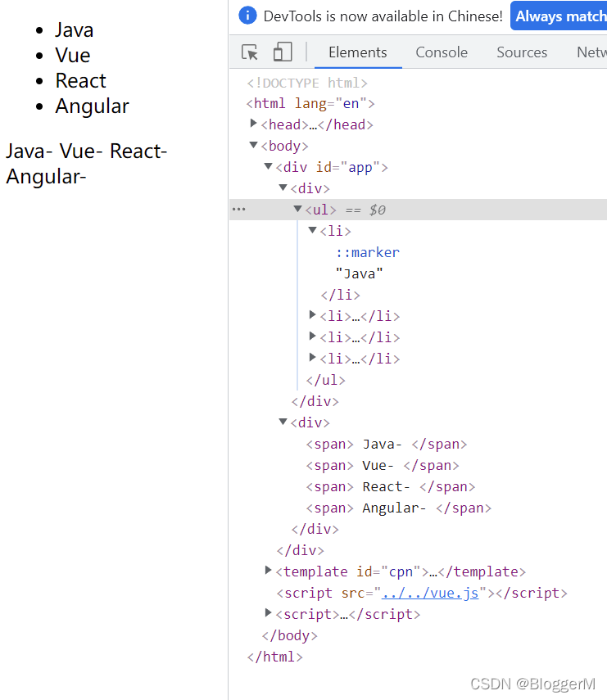Switch to the Elements tab
The height and width of the screenshot is (700, 607).
coord(358,52)
